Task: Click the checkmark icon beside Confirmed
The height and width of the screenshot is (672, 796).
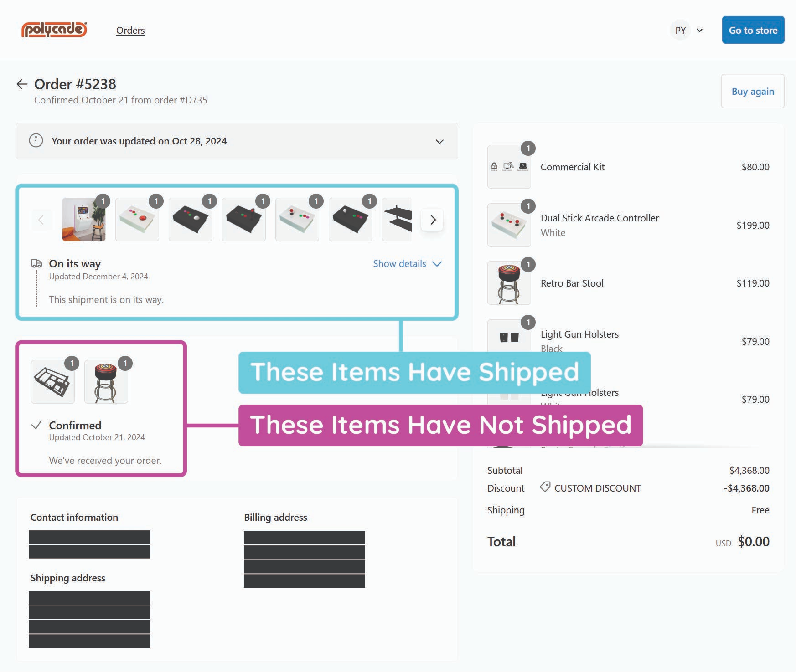Action: [36, 425]
